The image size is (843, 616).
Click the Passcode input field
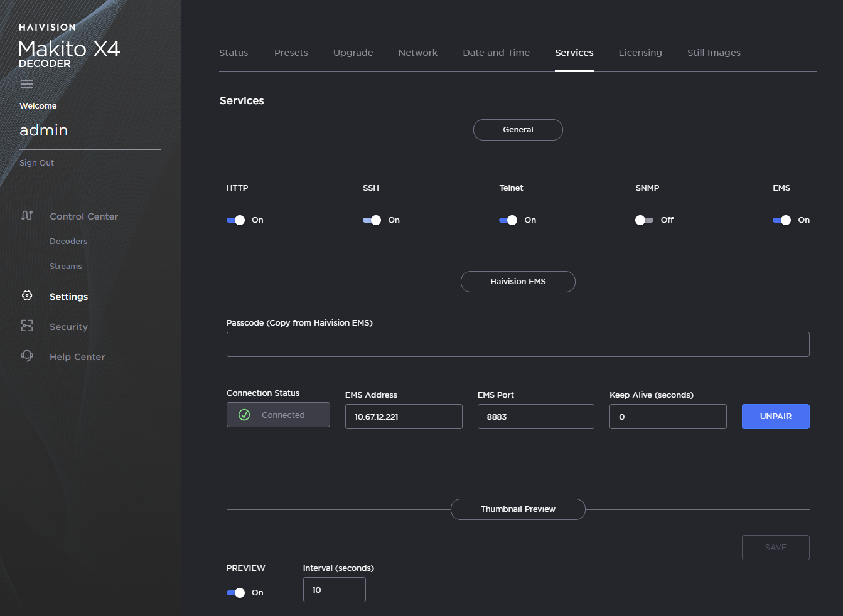pyautogui.click(x=517, y=344)
